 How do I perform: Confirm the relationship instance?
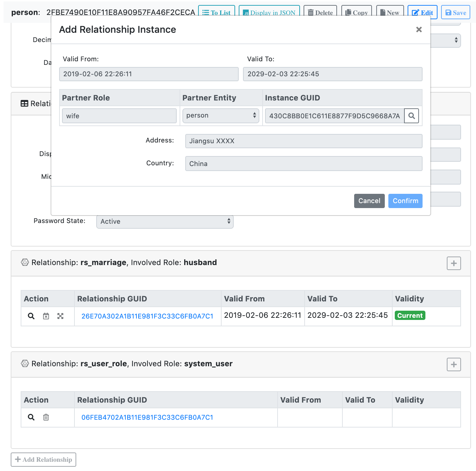(405, 201)
